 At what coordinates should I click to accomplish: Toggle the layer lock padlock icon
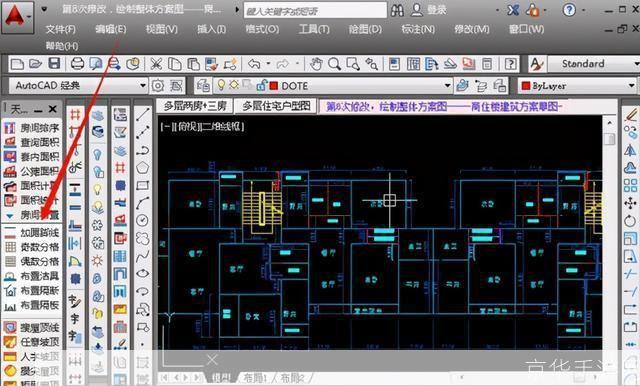coord(261,85)
